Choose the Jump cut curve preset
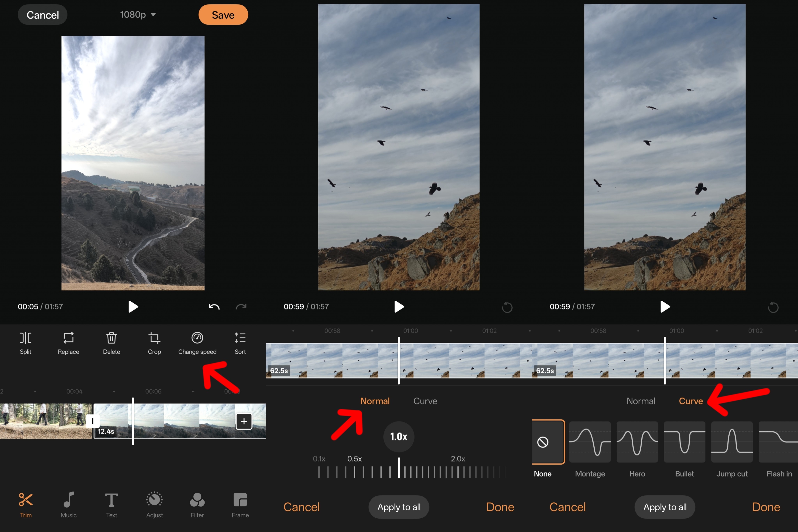The height and width of the screenshot is (532, 798). click(732, 442)
